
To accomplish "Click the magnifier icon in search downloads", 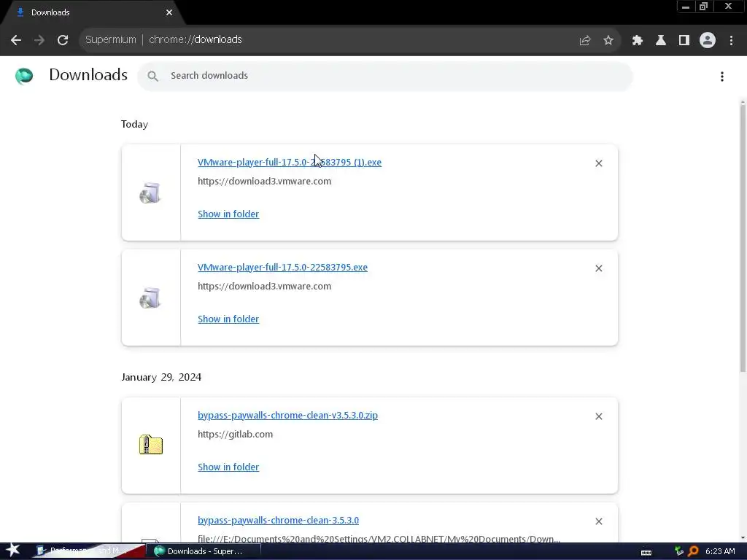I will click(x=152, y=76).
